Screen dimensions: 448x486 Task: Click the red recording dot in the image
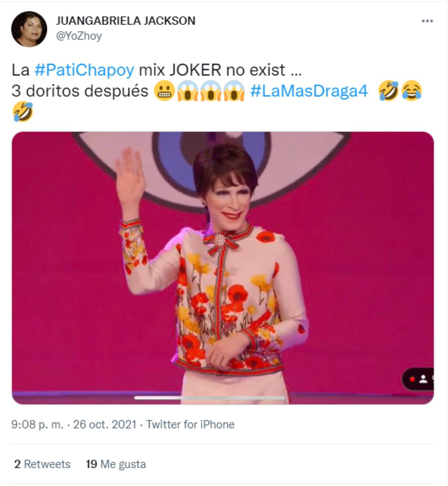[x=412, y=379]
